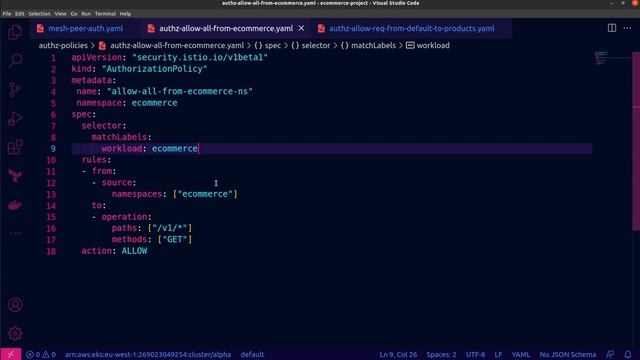Open the editor More Actions menu

[x=627, y=28]
